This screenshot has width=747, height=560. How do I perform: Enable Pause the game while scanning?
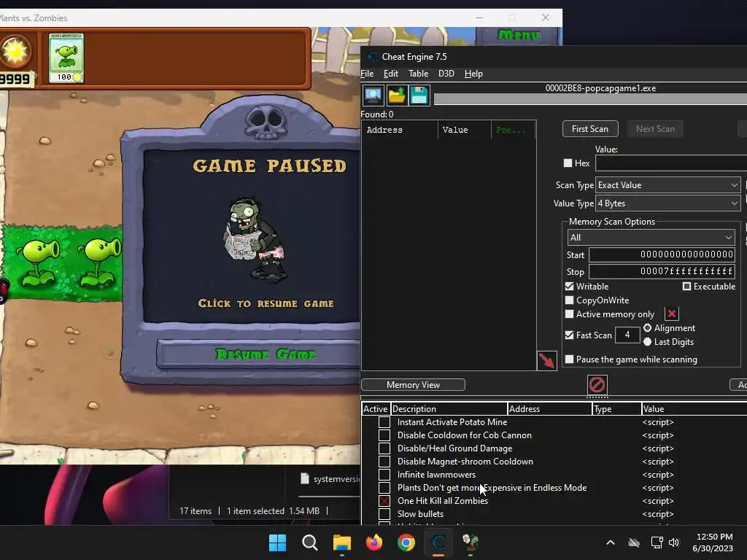pos(569,359)
